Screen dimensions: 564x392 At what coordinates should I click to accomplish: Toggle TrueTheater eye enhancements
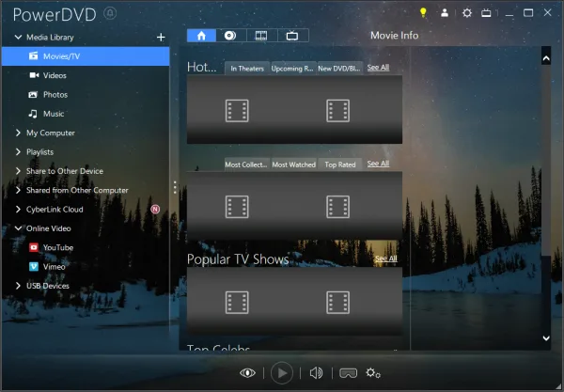[x=247, y=373]
